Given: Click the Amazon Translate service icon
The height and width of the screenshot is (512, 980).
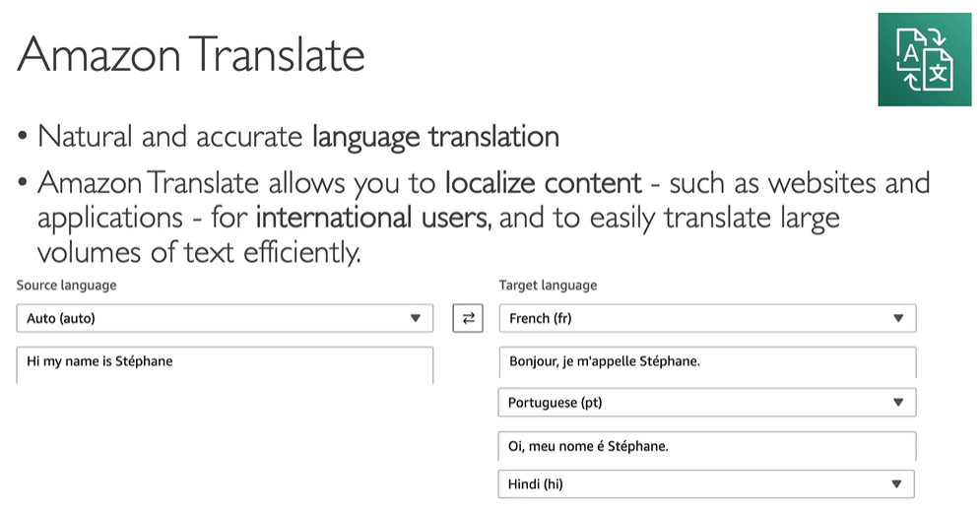Looking at the screenshot, I should point(925,59).
